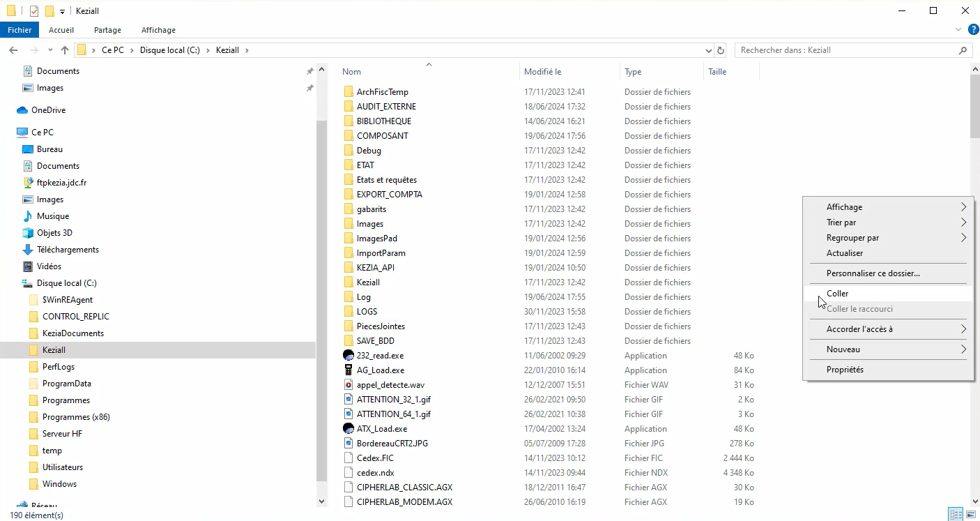
Task: Open the Téléchargements folder in sidebar
Action: click(67, 250)
